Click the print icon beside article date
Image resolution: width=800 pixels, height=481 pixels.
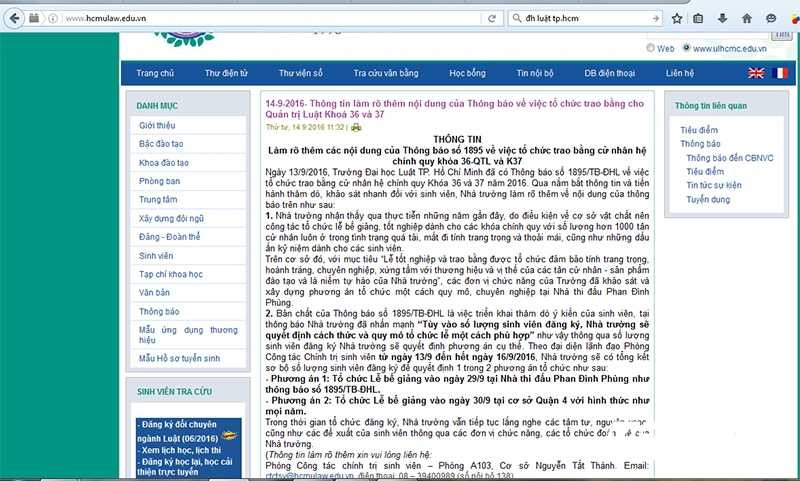coord(356,128)
